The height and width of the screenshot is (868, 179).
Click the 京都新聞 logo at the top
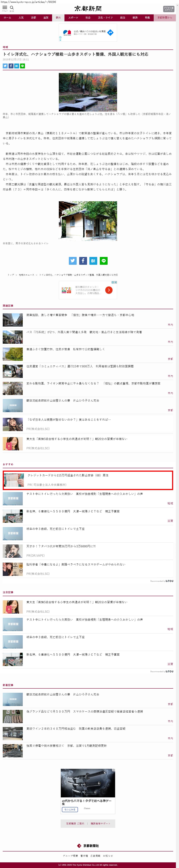88,9
